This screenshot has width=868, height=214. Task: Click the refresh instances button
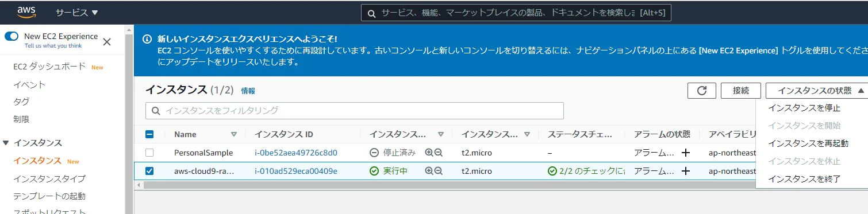click(701, 90)
